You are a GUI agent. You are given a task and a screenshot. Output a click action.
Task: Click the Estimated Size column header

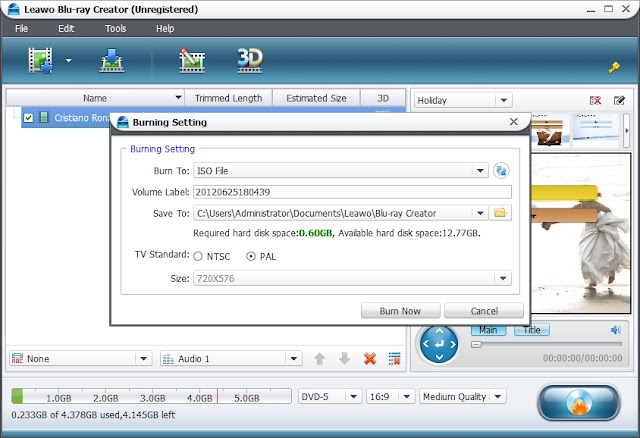coord(316,98)
